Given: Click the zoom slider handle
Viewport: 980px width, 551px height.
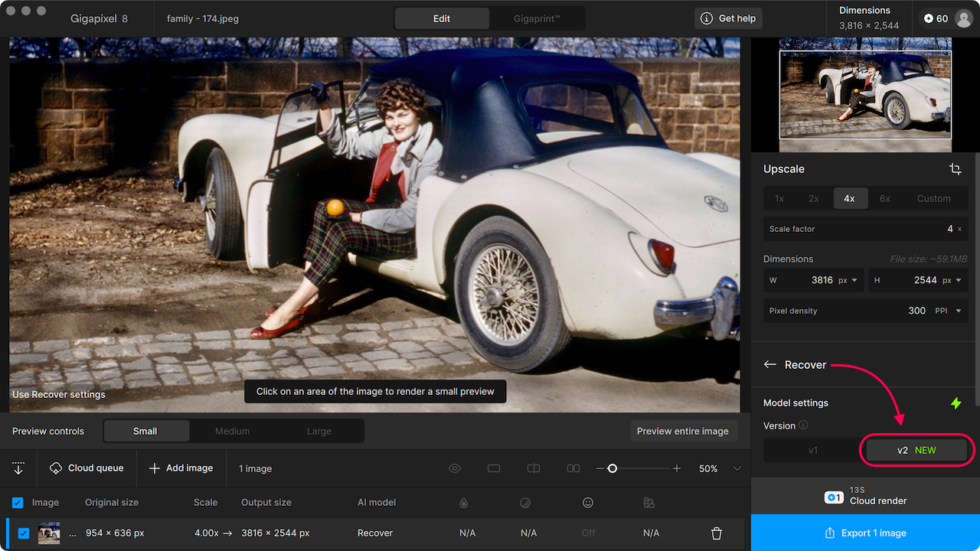Looking at the screenshot, I should click(x=612, y=468).
